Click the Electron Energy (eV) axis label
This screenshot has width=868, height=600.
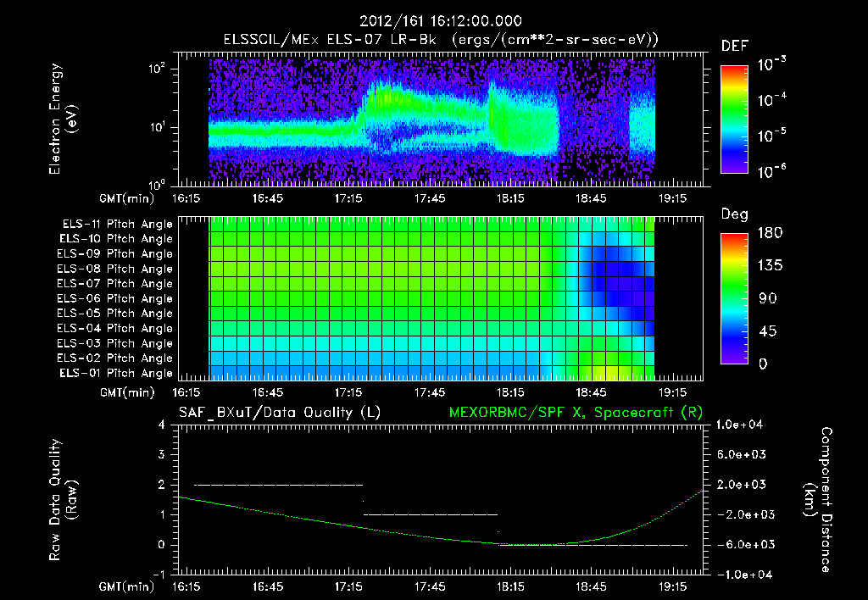[63, 119]
